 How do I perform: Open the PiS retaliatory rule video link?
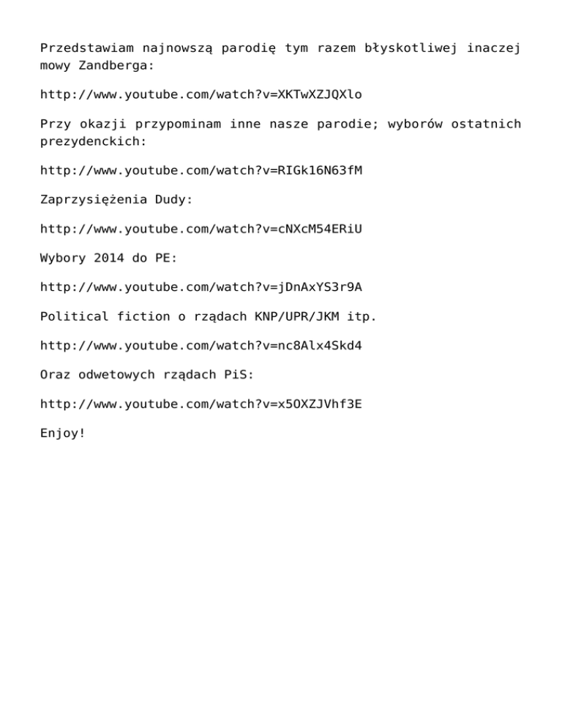click(x=201, y=404)
